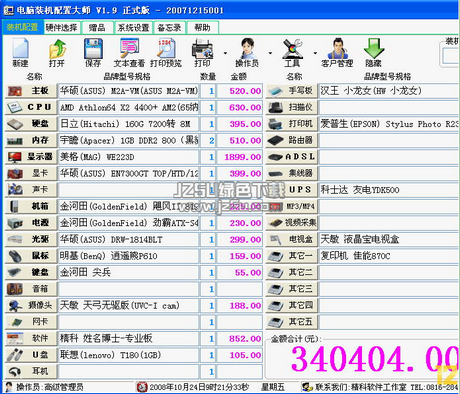Open the 操作员 operator icon
Screen dimensions: 460x394
click(247, 53)
